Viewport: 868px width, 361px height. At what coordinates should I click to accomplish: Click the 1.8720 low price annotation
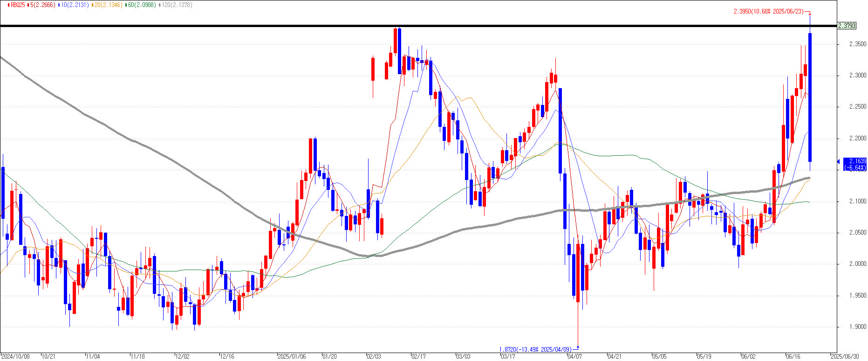pyautogui.click(x=535, y=349)
